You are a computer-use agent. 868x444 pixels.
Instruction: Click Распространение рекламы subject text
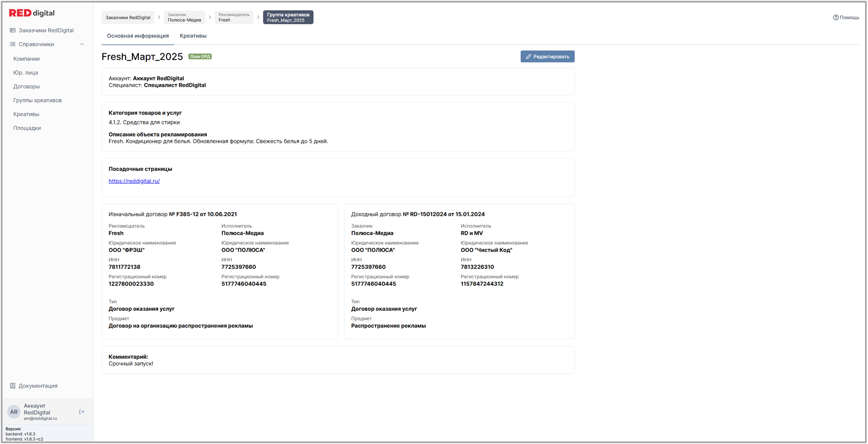388,326
